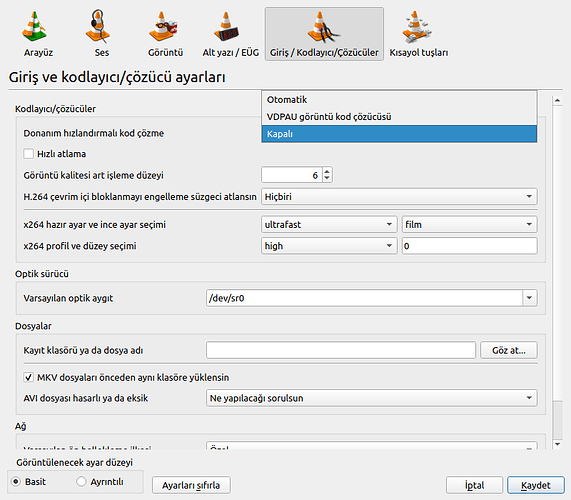
Task: Decrease the post-processing level spinner
Action: pos(327,179)
